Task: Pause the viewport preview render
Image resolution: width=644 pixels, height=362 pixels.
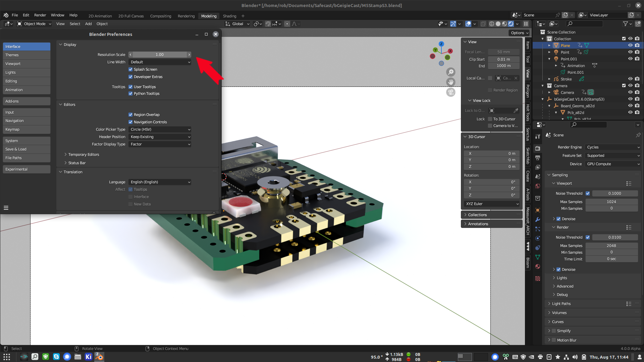Action: coord(526,24)
